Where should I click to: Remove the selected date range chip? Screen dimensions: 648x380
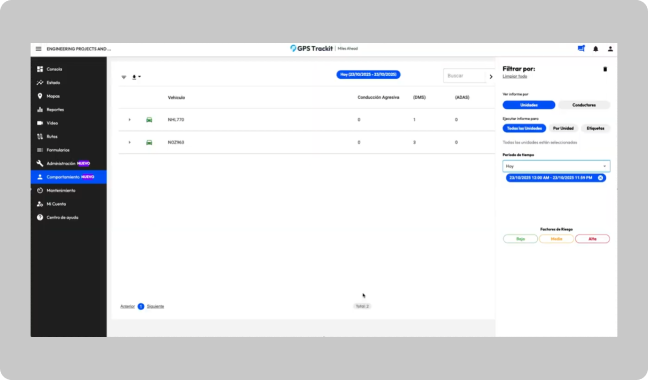click(x=600, y=178)
